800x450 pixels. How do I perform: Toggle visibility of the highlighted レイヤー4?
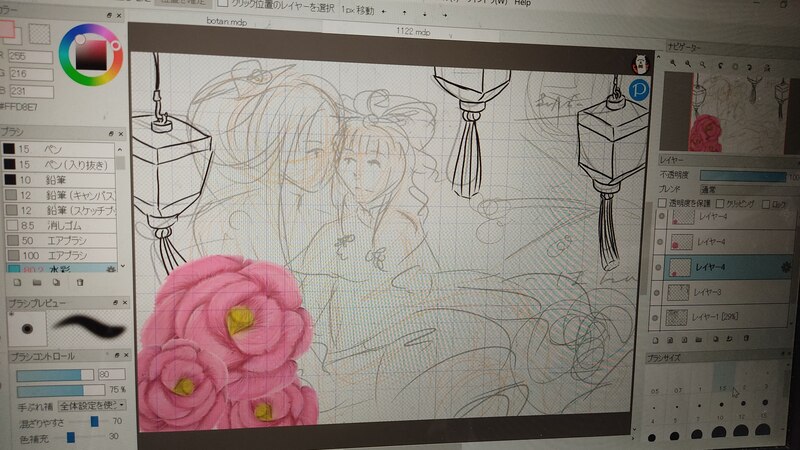(x=658, y=267)
